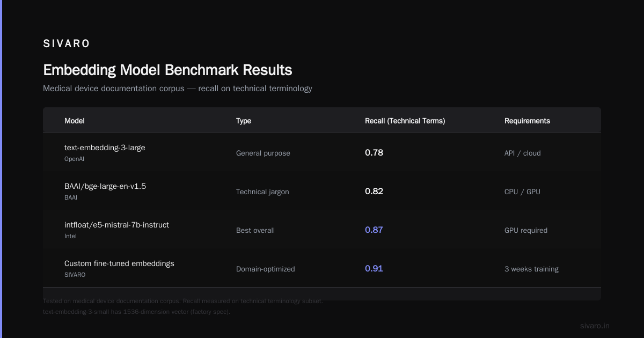
Task: Click the Best overall type label
Action: (255, 230)
